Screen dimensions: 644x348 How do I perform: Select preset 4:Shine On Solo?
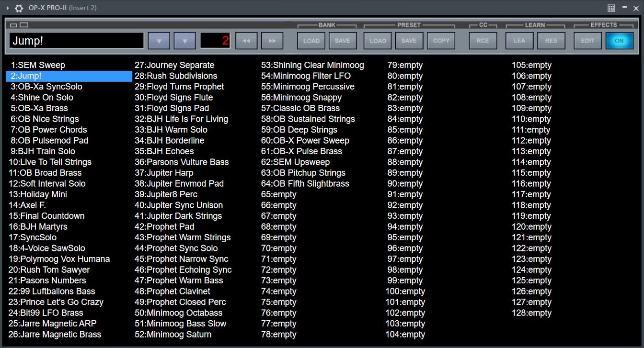click(x=42, y=97)
